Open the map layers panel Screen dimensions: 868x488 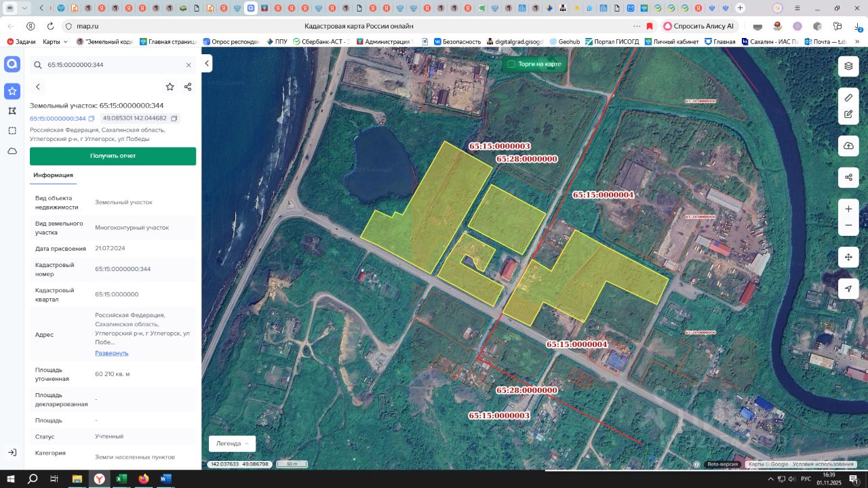coord(848,66)
